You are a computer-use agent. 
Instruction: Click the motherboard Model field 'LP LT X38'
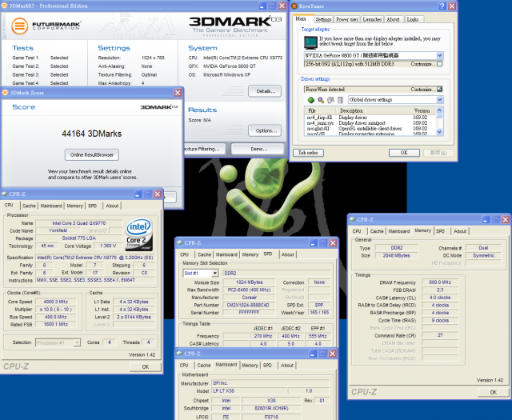[x=250, y=391]
